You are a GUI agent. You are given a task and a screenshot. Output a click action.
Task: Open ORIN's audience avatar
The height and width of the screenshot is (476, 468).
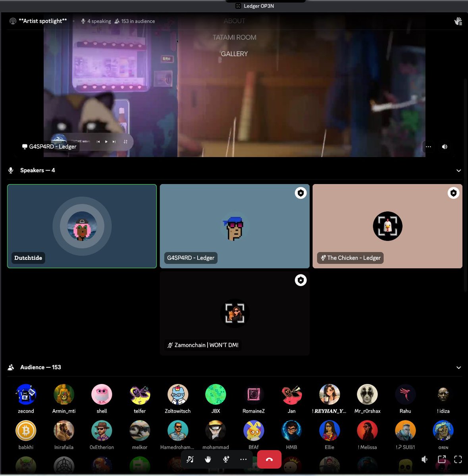[443, 430]
